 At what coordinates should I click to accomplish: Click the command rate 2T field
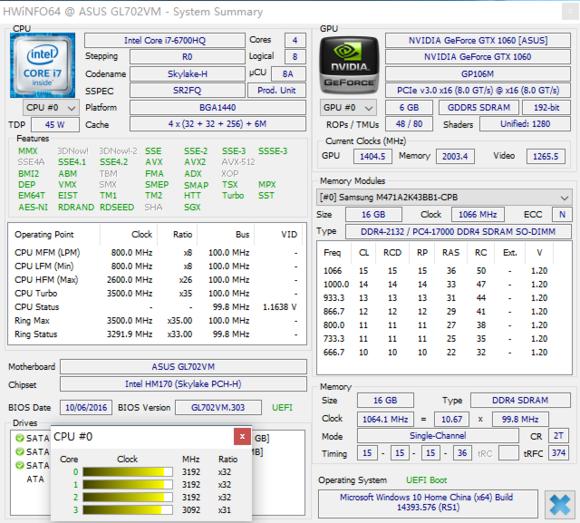pyautogui.click(x=559, y=436)
